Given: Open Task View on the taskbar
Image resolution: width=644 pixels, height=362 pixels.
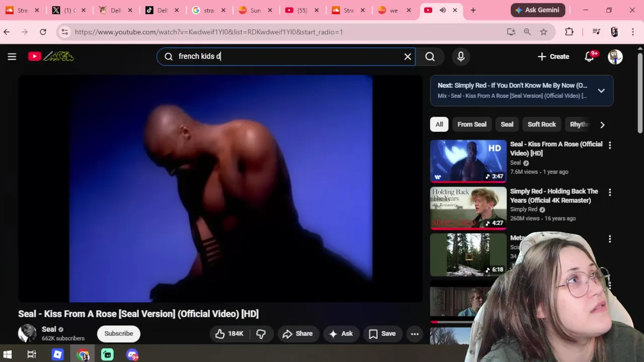Looking at the screenshot, I should [31, 354].
